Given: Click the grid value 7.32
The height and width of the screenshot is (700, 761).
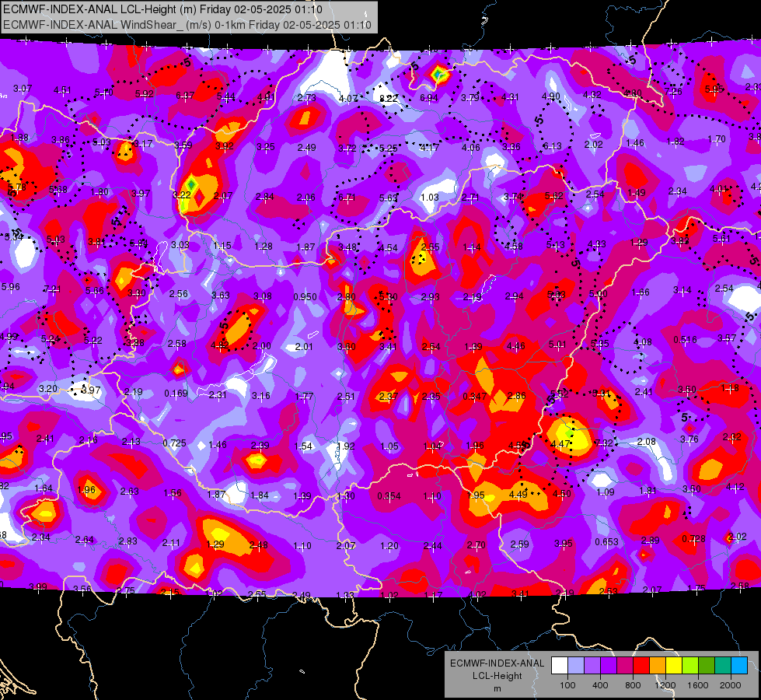Looking at the screenshot, I should (x=604, y=443).
